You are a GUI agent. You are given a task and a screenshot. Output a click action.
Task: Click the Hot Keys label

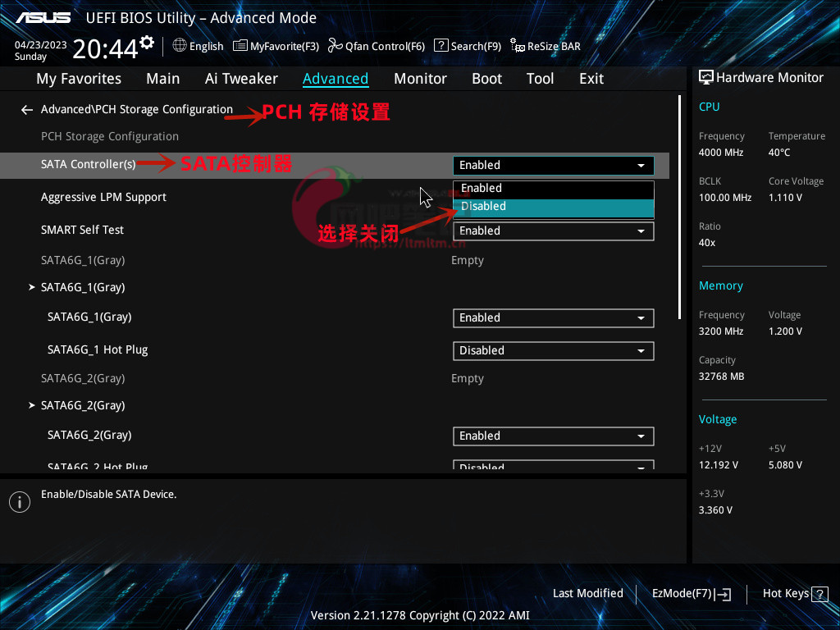785,594
